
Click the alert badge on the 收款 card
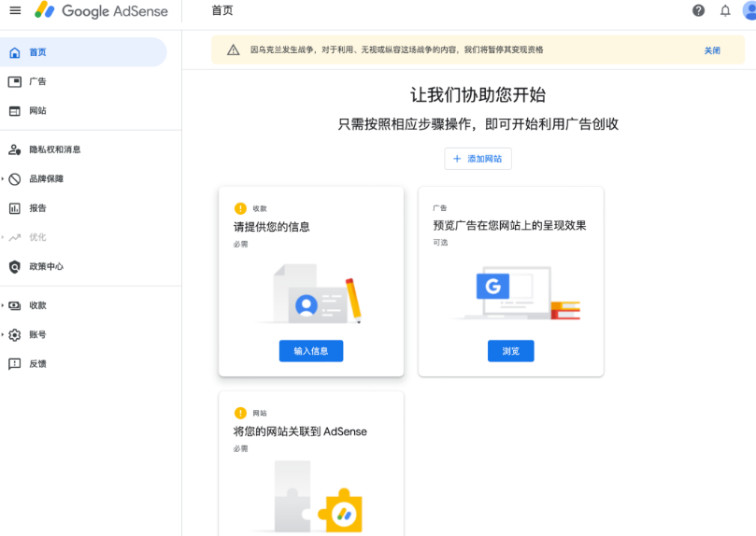click(x=240, y=208)
